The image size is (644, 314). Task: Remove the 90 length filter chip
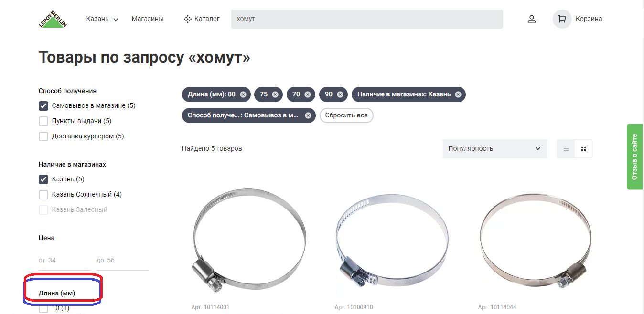(340, 94)
